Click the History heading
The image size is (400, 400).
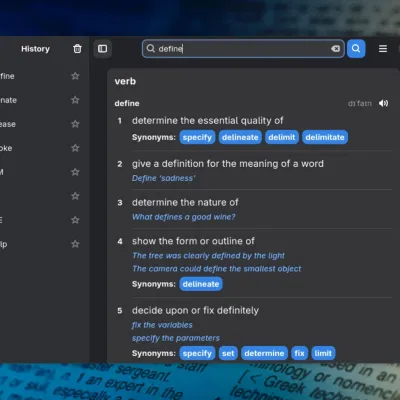tap(35, 49)
